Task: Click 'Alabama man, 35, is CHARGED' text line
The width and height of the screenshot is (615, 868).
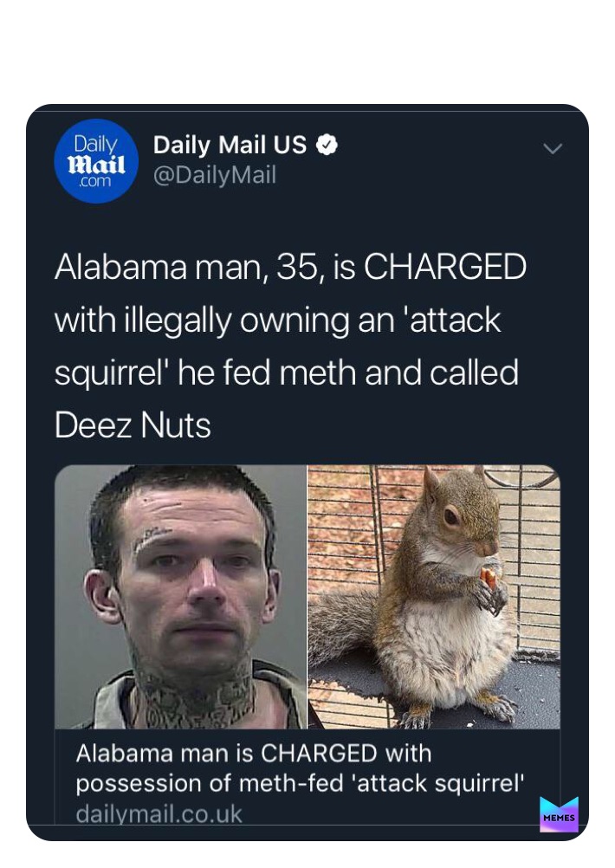Action: pyautogui.click(x=291, y=267)
